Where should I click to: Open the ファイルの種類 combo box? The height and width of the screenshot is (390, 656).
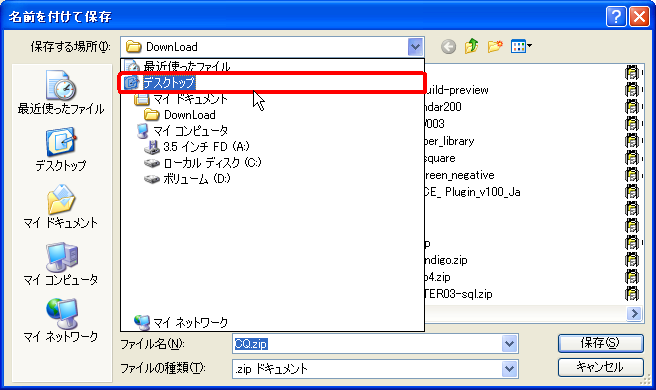(x=375, y=369)
